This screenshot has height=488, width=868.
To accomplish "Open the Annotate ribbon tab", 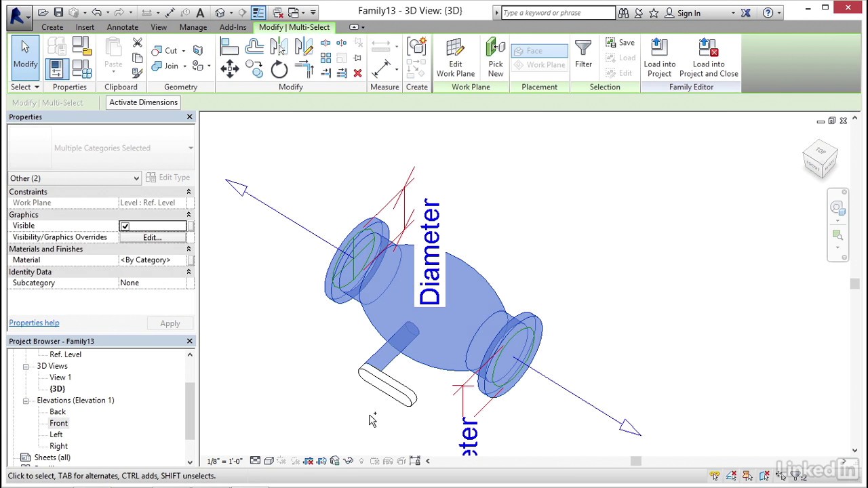I will coord(122,27).
